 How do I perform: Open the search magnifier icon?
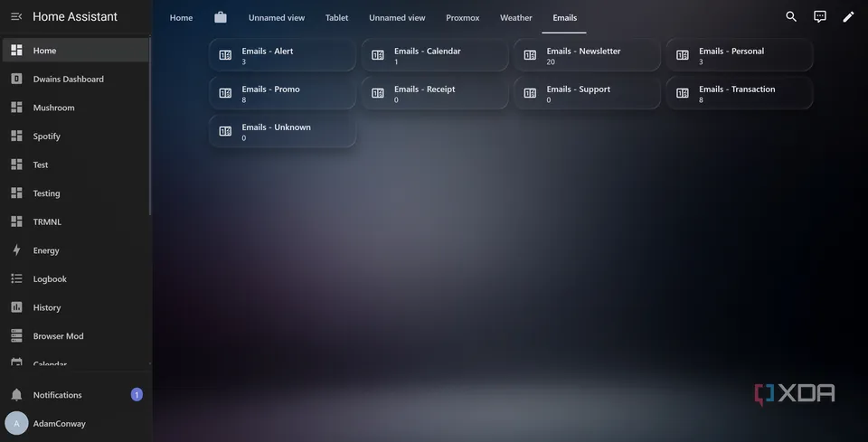tap(791, 17)
